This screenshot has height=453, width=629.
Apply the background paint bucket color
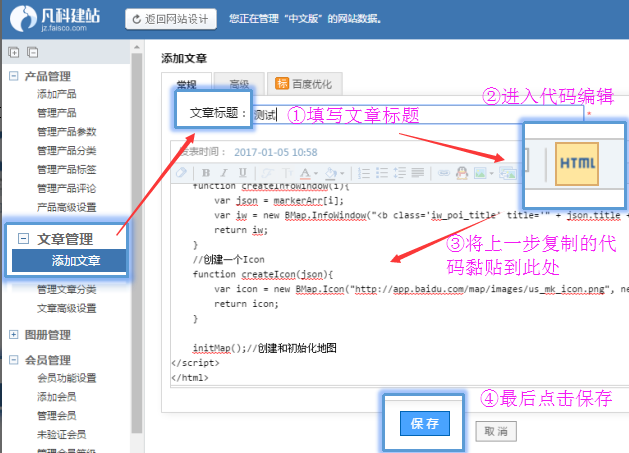(331, 173)
